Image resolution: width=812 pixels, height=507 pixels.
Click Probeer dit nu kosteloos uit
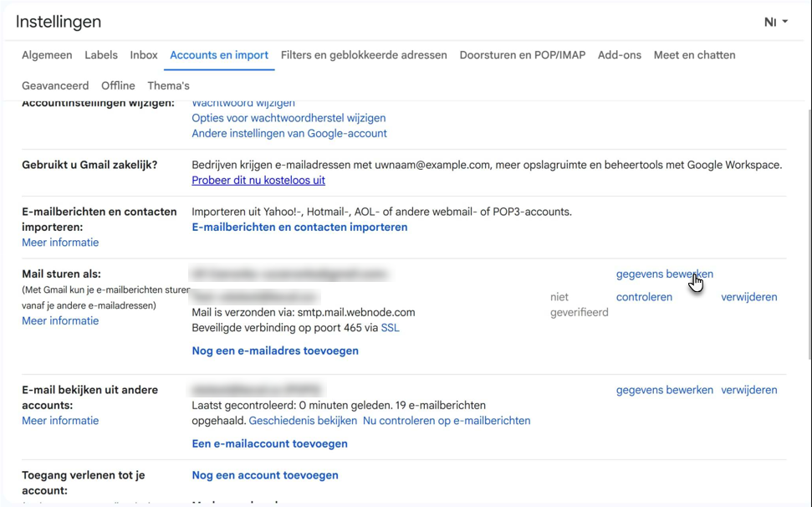258,180
